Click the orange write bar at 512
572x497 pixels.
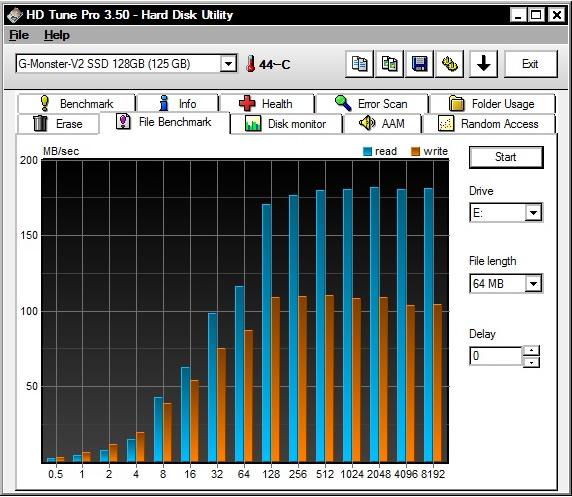click(x=329, y=379)
